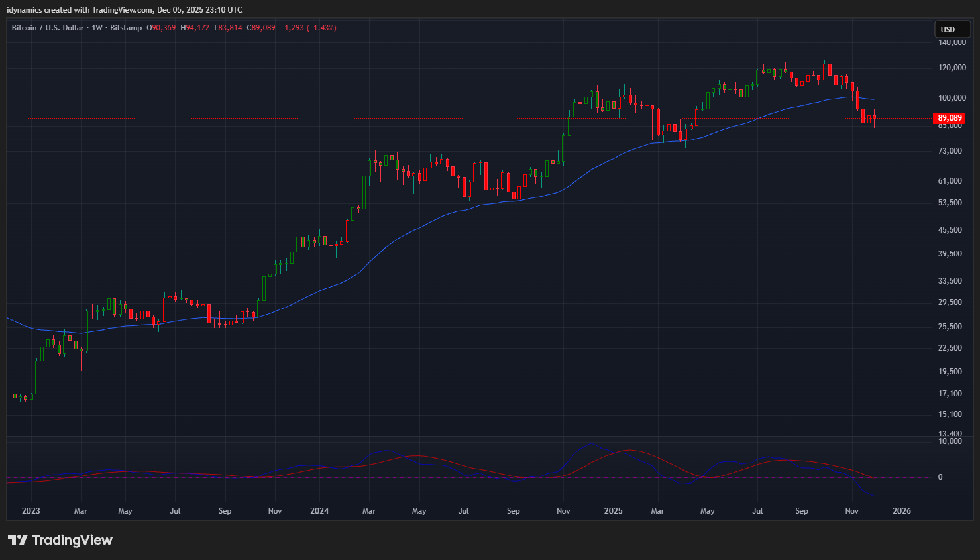980x560 pixels.
Task: Click the red 89,089 current price label
Action: (x=949, y=118)
